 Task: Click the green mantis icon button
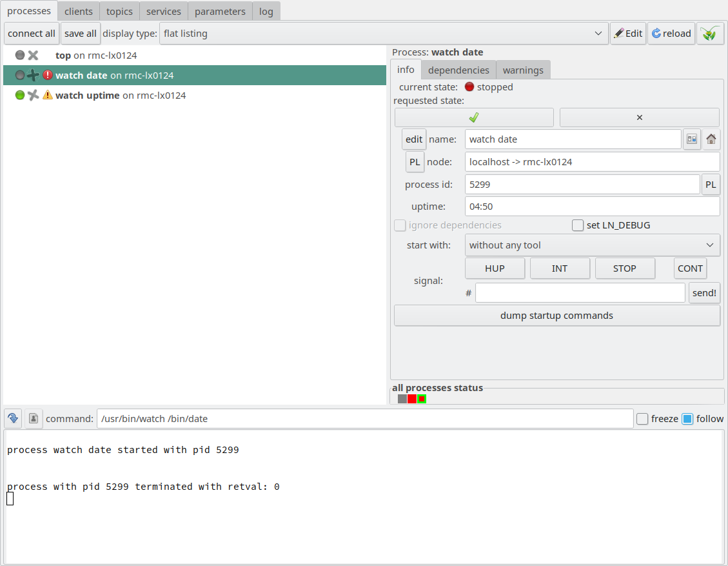click(709, 34)
